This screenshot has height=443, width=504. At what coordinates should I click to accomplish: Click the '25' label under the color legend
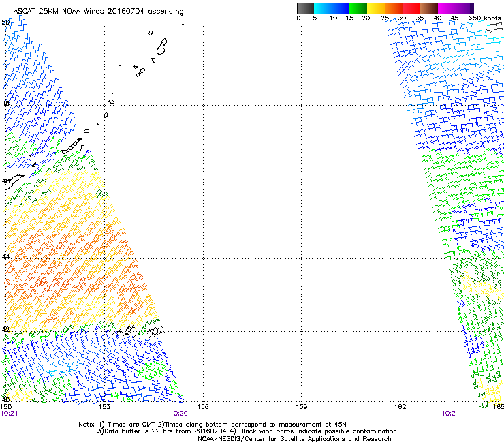[x=385, y=18]
